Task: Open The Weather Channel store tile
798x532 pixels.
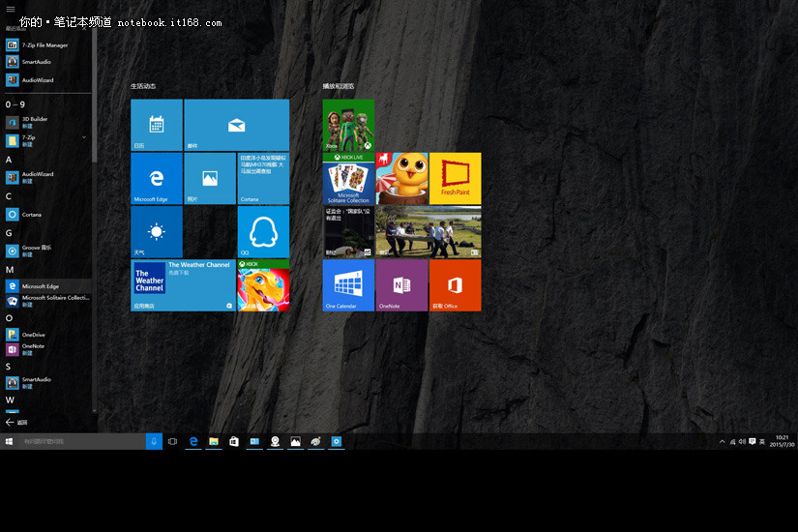Action: (183, 285)
